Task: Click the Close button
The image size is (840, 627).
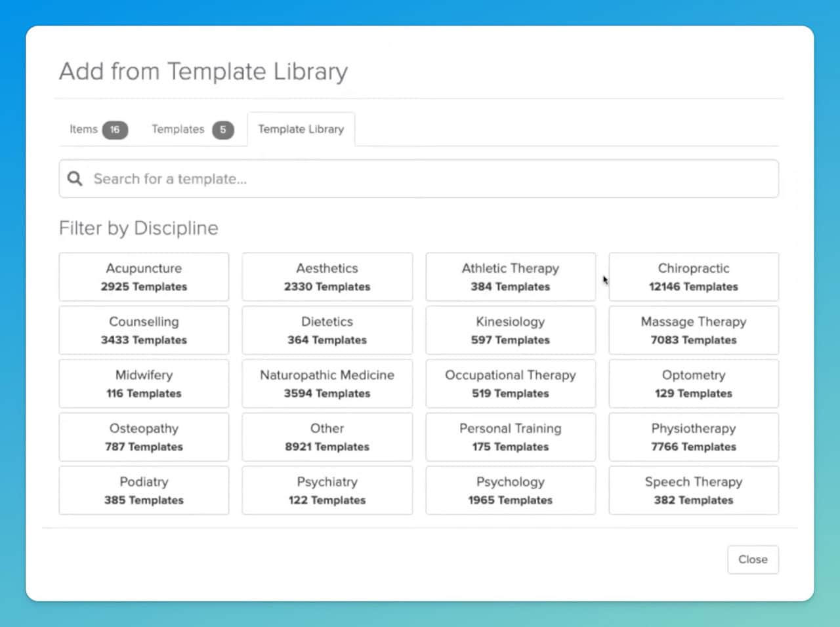Action: (x=753, y=559)
